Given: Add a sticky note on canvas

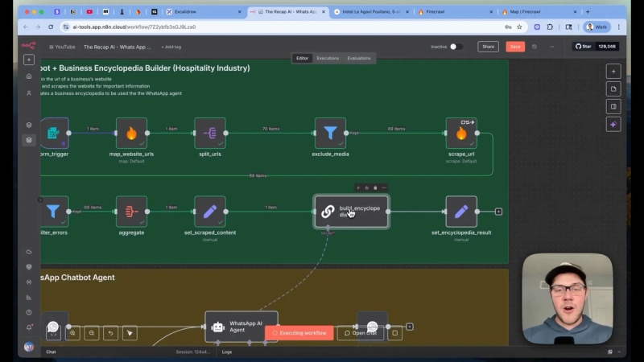Looking at the screenshot, I should click(613, 89).
